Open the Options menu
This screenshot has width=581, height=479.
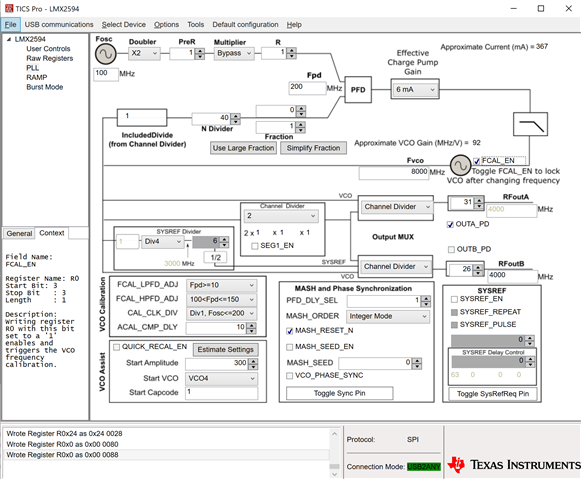pos(166,24)
